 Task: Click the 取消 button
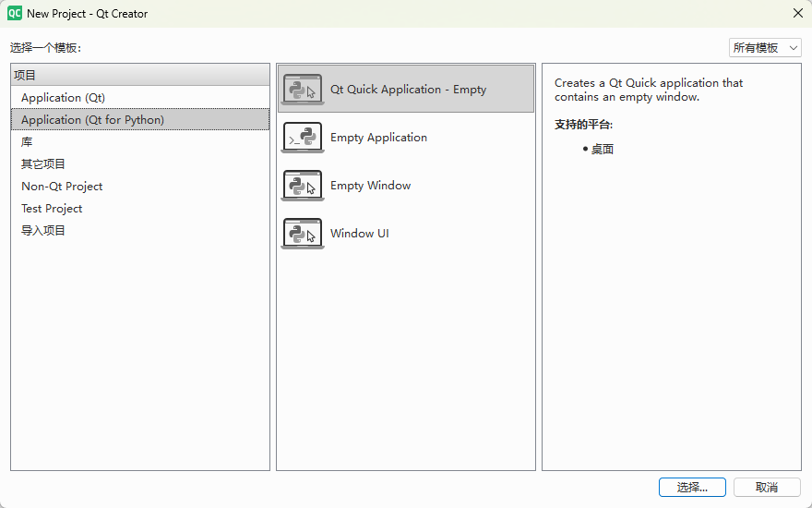(767, 488)
